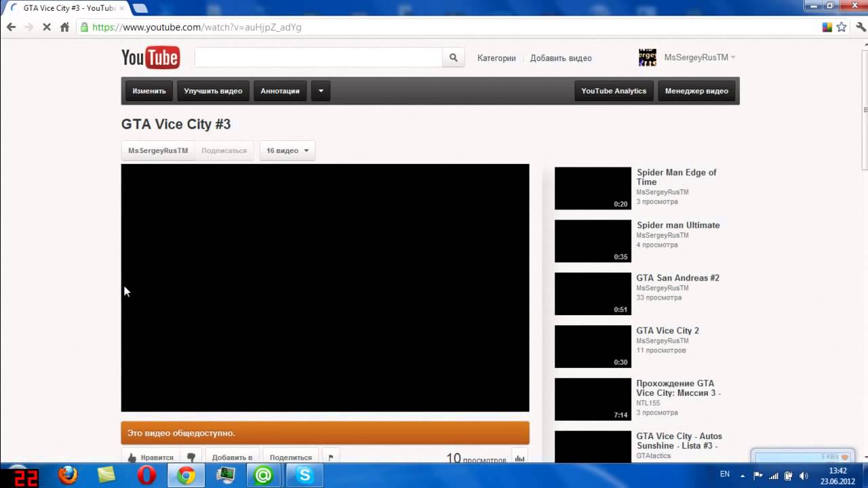Click Chrome taskbar icon
868x488 pixels.
coord(186,476)
